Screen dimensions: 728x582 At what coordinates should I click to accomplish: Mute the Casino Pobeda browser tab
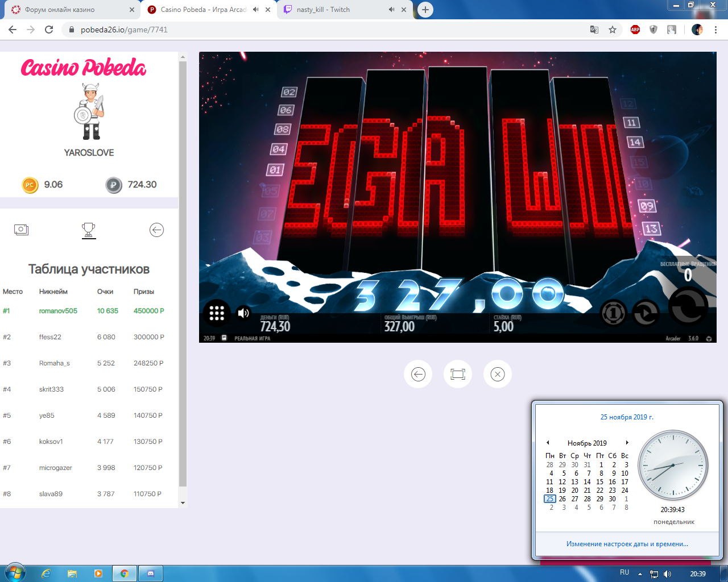[255, 10]
